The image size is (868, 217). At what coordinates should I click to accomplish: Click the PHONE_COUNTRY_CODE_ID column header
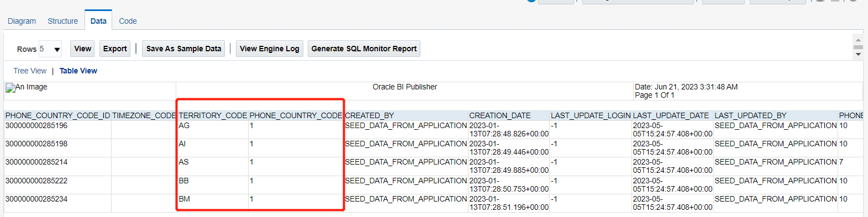point(58,115)
